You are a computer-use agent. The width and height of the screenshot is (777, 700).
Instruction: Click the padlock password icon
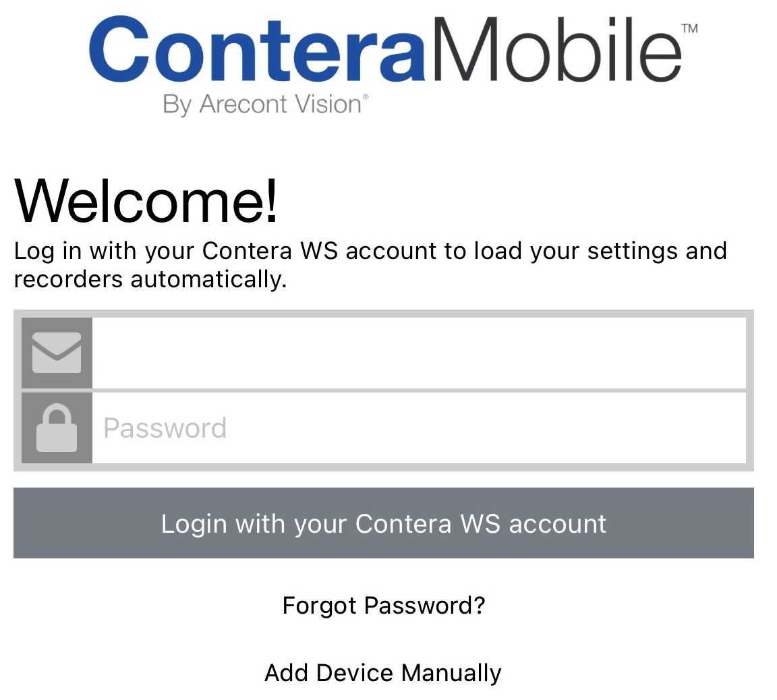(x=57, y=428)
